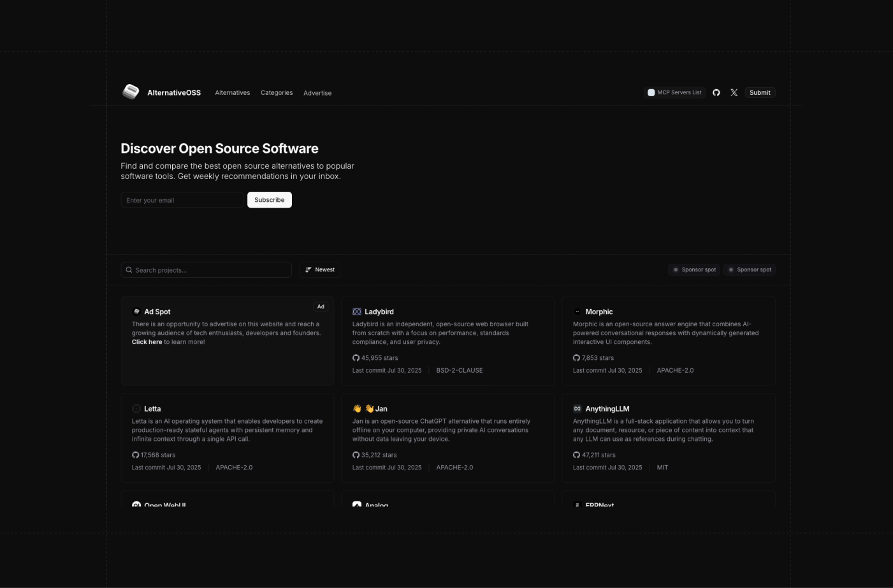
Task: Click '7,853 stars' text
Action: click(x=598, y=358)
